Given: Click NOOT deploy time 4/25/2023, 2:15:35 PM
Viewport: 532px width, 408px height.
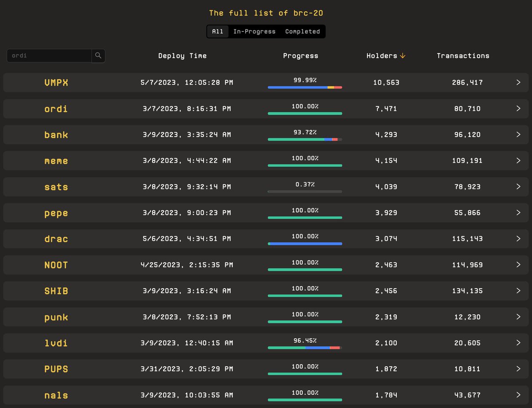Looking at the screenshot, I should pos(187,265).
